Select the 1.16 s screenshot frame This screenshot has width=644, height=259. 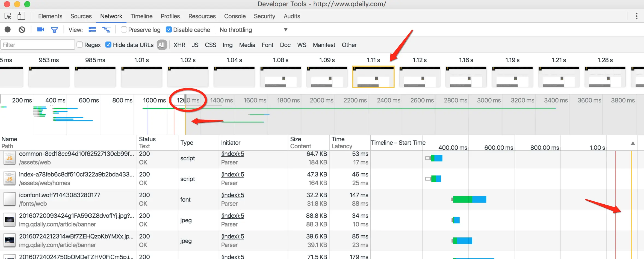click(x=466, y=77)
